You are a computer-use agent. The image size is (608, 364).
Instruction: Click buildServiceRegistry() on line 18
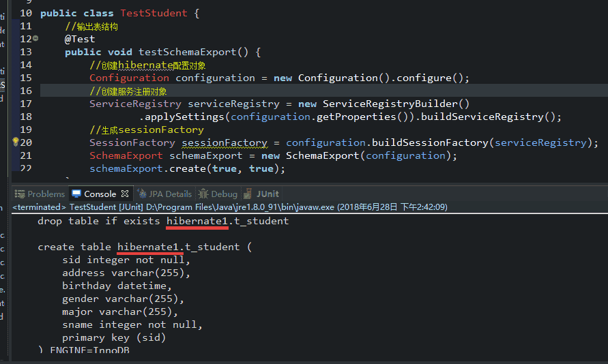pyautogui.click(x=488, y=117)
